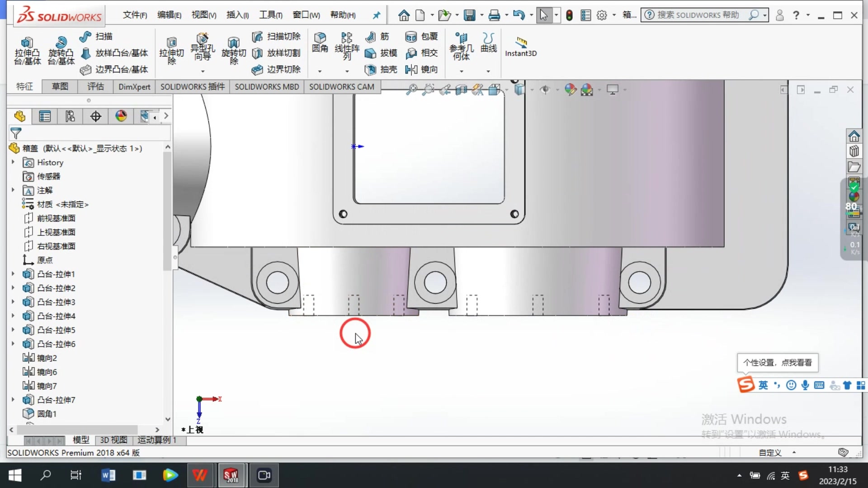Pin the ribbon with the pushpin icon

point(376,15)
